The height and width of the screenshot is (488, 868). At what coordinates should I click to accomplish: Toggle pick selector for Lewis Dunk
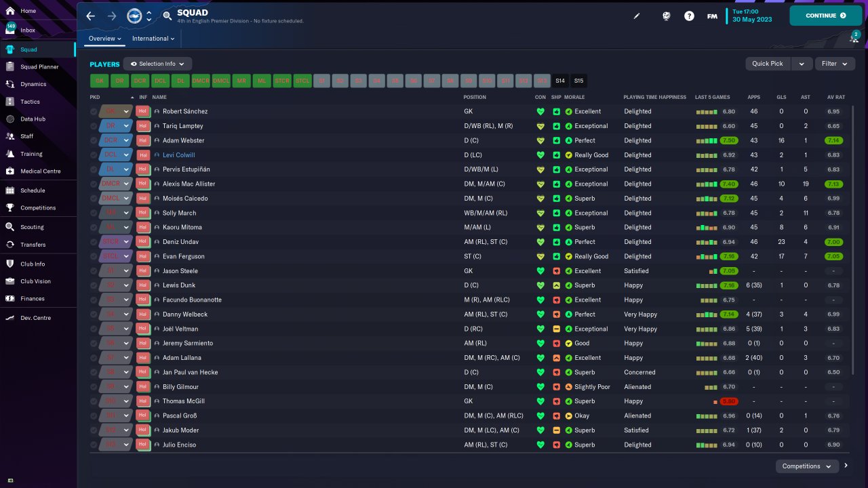94,285
